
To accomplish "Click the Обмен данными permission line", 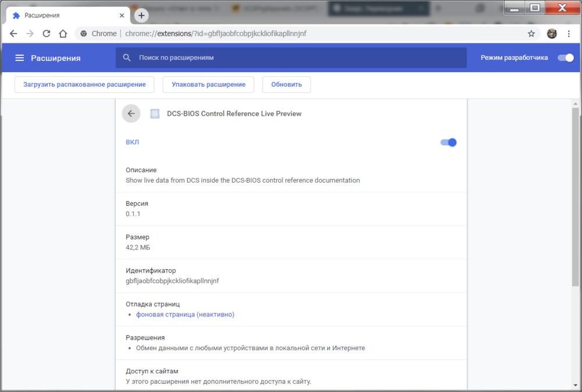I will click(250, 348).
